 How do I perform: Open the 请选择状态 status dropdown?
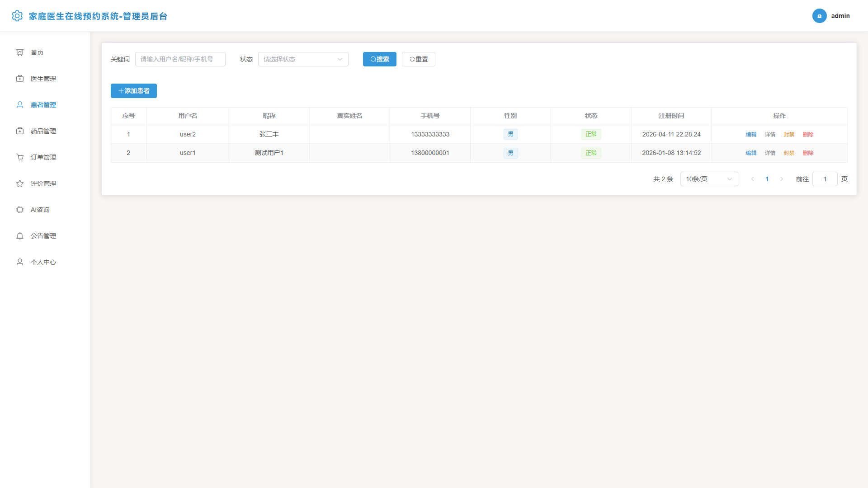point(303,59)
